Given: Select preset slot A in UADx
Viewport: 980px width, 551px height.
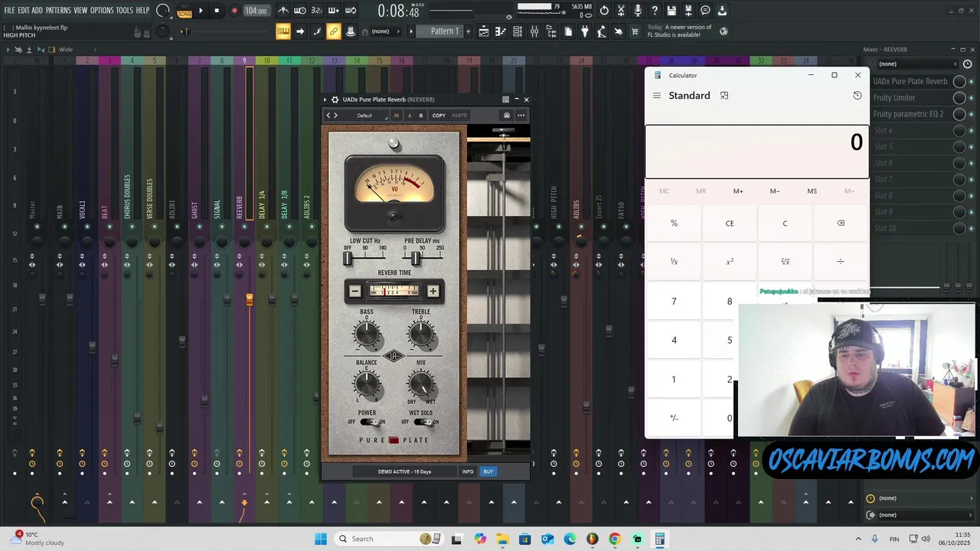Looking at the screenshot, I should coord(409,116).
